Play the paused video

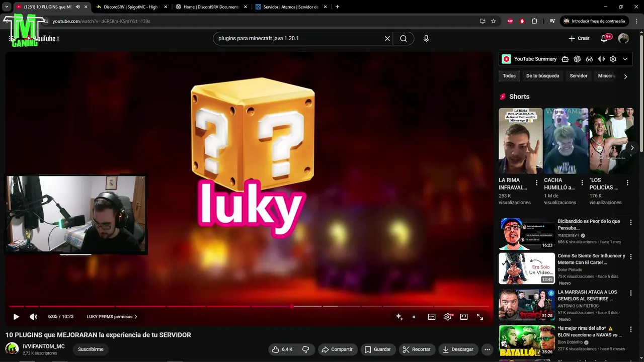click(16, 317)
